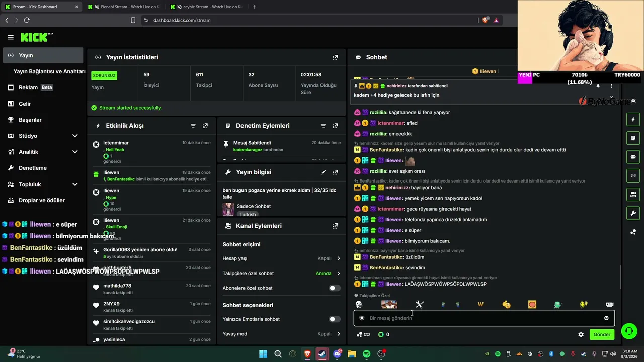Screen dimensions: 644x362
Task: Insert the gold W emote
Action: (x=480, y=304)
